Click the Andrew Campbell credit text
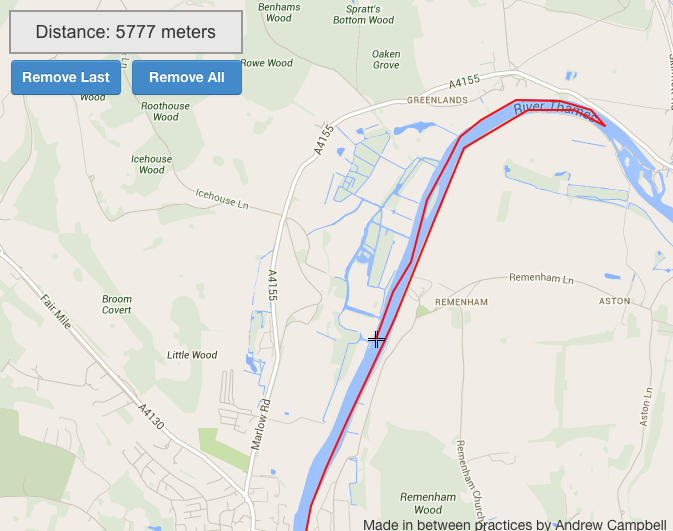673x531 pixels. [x=611, y=525]
